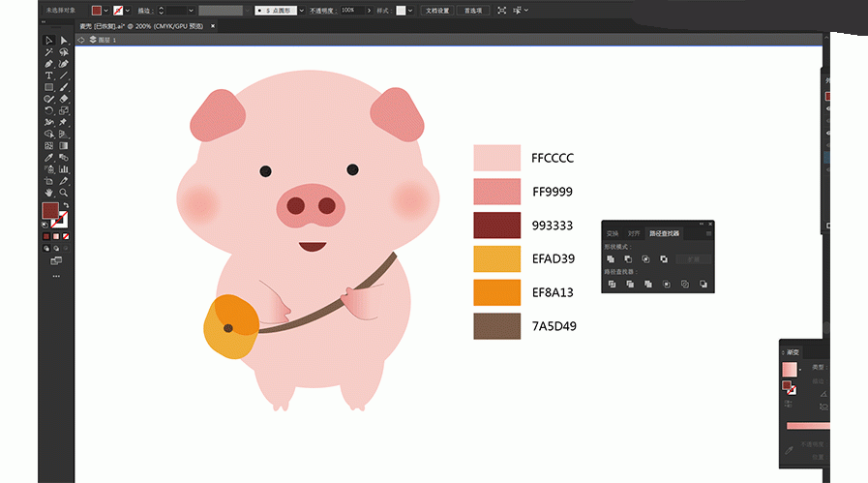
Task: Choose the Hand tool
Action: [48, 193]
